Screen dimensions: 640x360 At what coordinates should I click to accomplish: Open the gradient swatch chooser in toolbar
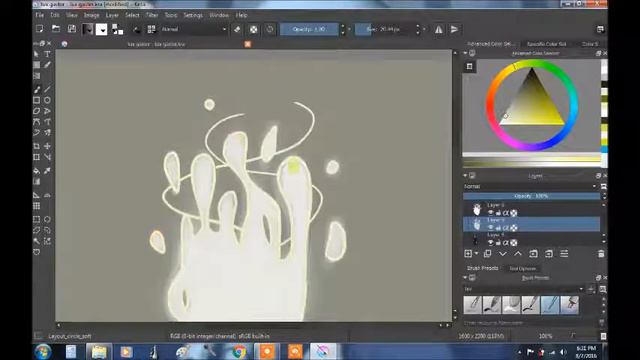88,29
